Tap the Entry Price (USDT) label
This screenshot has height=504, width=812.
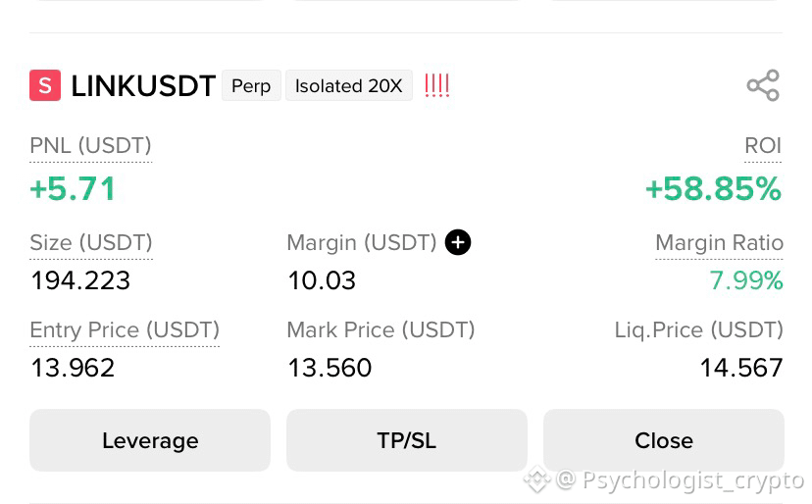click(x=125, y=330)
